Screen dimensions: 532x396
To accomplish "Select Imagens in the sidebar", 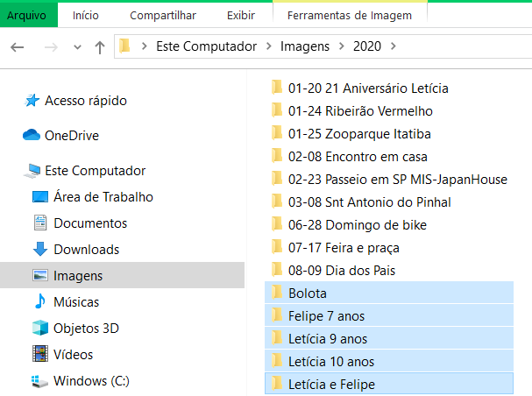I will click(x=78, y=276).
